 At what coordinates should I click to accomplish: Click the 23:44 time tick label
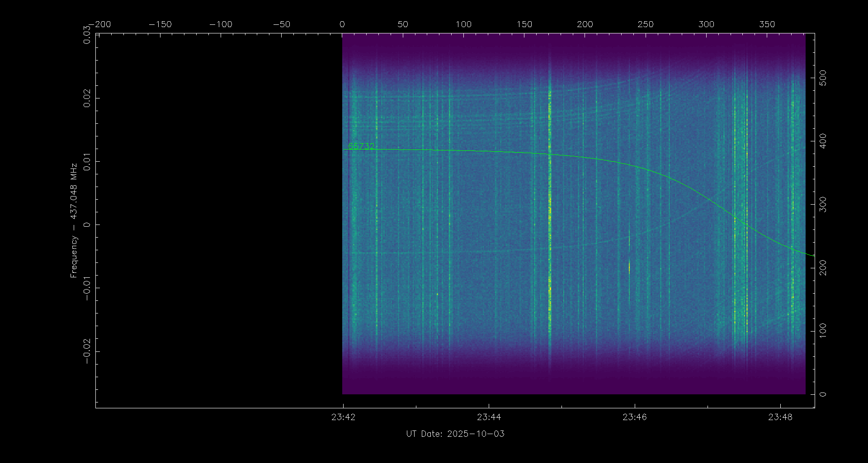(489, 417)
